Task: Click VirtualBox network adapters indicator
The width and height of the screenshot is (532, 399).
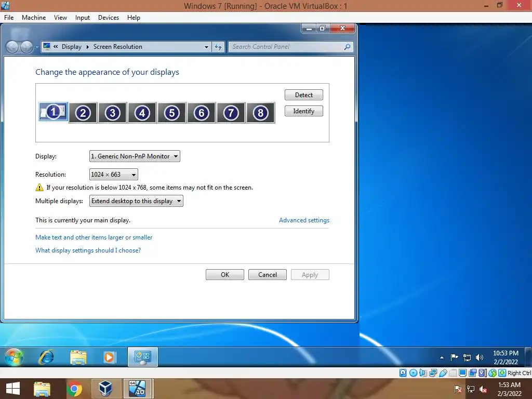Action: (x=433, y=373)
